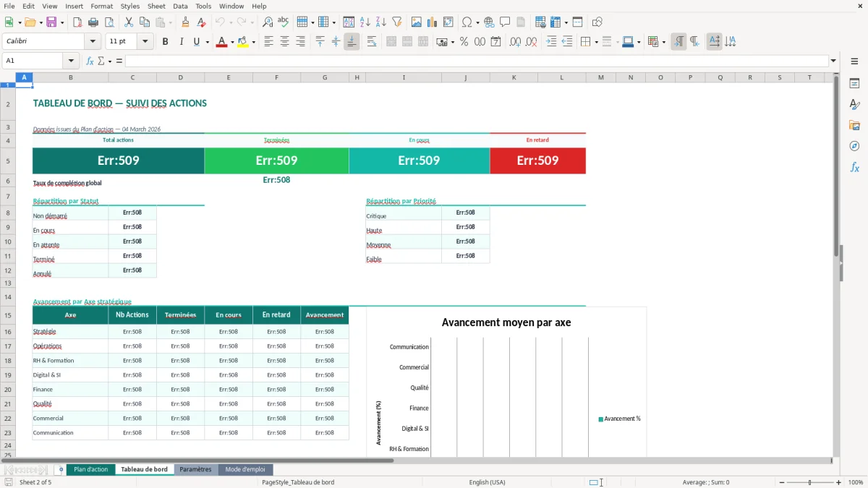The image size is (868, 488).
Task: Toggle Center Horizontally alignment
Action: pyautogui.click(x=284, y=42)
